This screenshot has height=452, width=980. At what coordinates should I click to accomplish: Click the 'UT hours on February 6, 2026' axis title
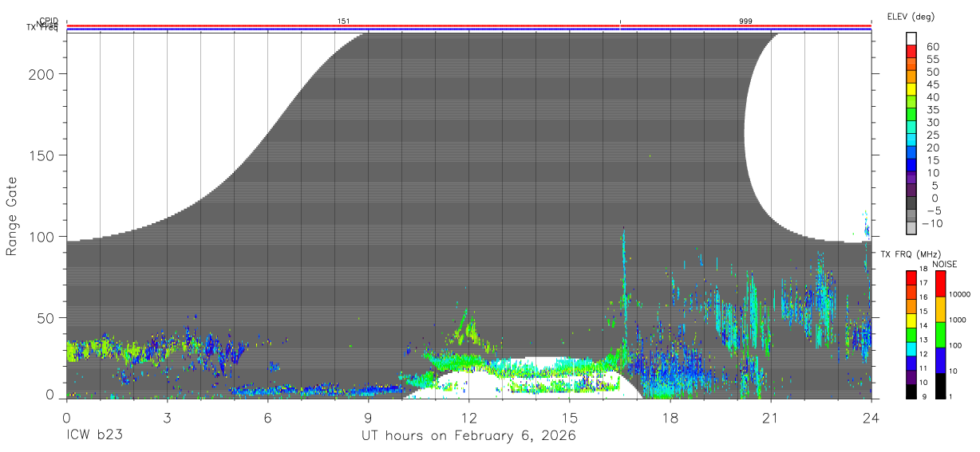468,437
